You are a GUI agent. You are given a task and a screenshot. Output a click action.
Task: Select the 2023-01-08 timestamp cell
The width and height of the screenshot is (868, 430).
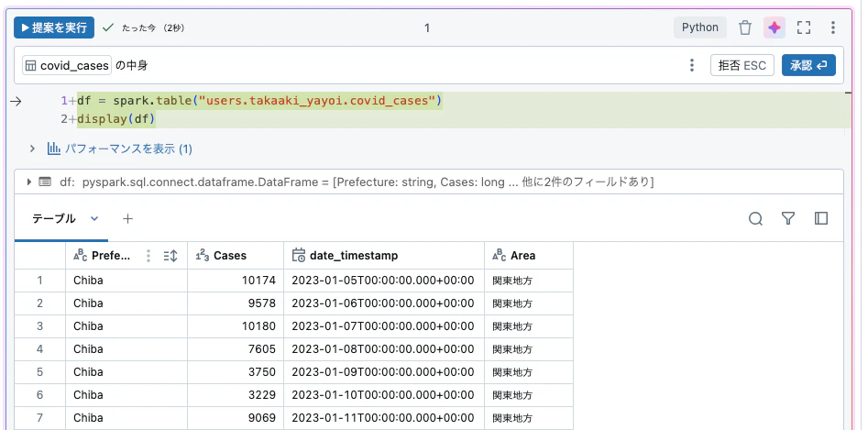(x=384, y=349)
